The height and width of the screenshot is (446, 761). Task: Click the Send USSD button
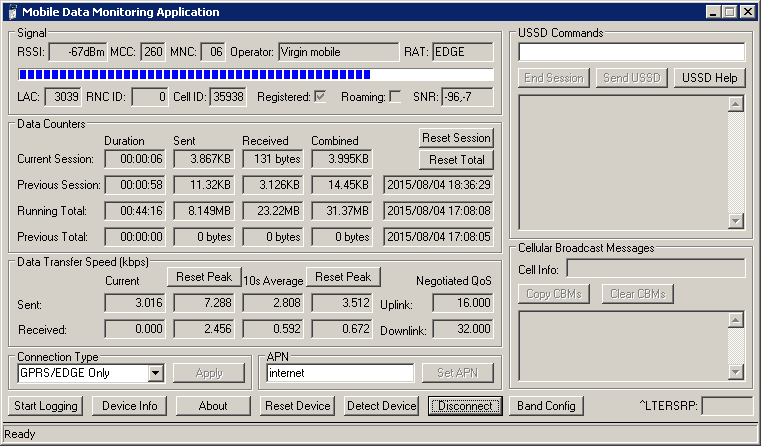[632, 78]
